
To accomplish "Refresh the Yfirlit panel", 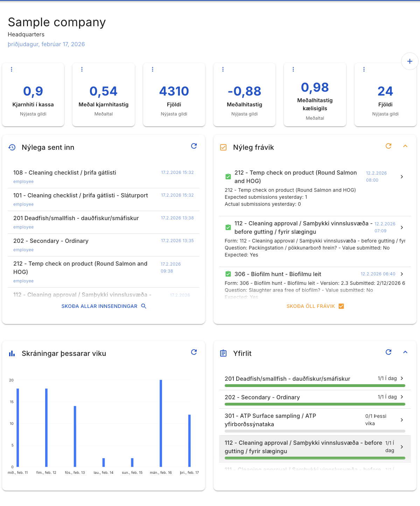I will tap(388, 352).
